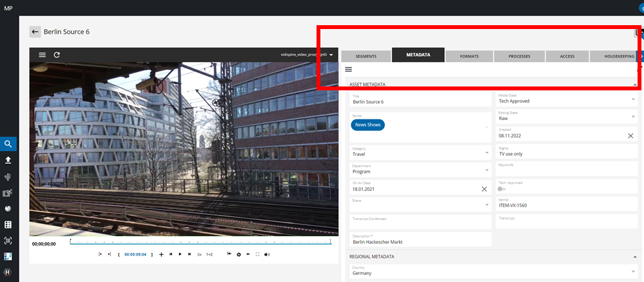Open the video player hamburger menu
The image size is (644, 282).
click(x=43, y=55)
